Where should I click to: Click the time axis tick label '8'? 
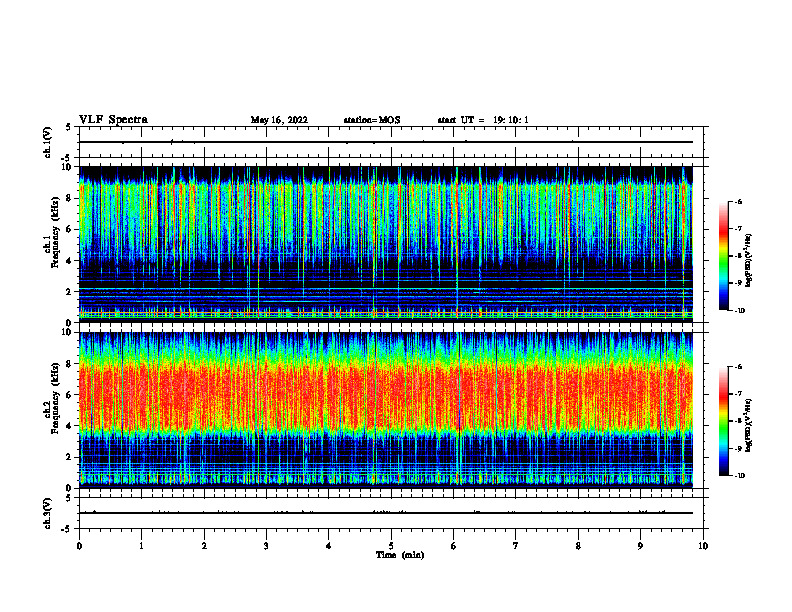coord(578,546)
